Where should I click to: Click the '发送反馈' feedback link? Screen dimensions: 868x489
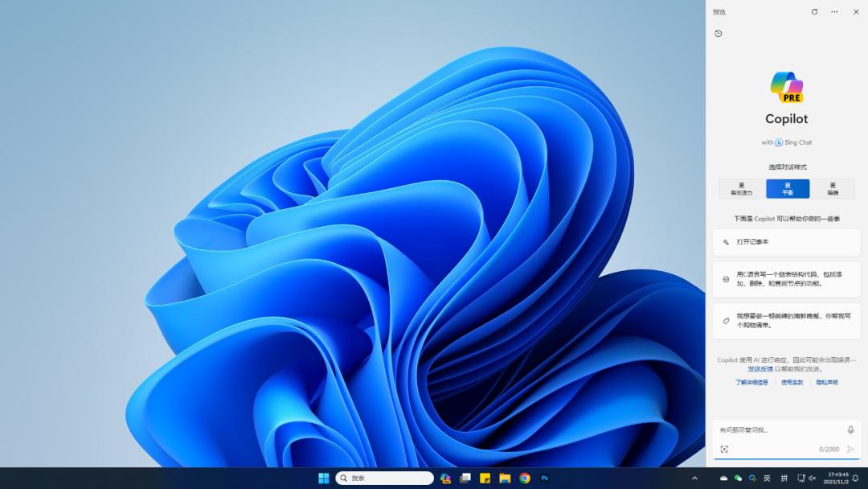[760, 369]
